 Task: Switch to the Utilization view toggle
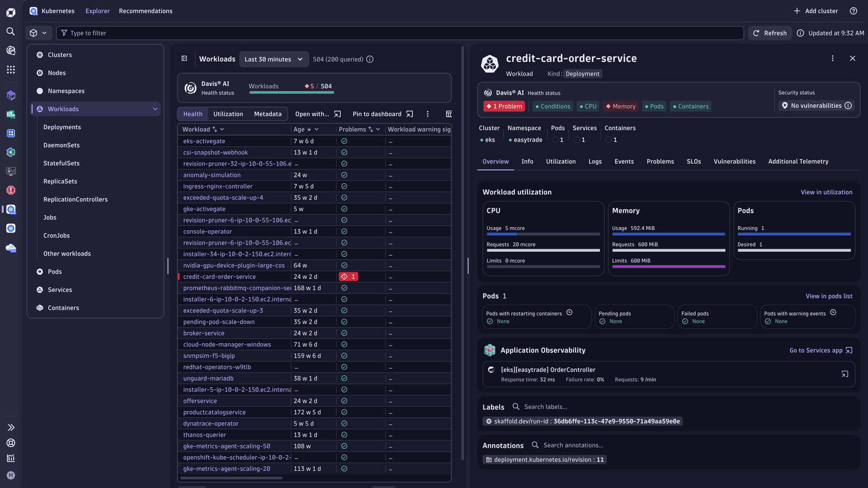[228, 114]
